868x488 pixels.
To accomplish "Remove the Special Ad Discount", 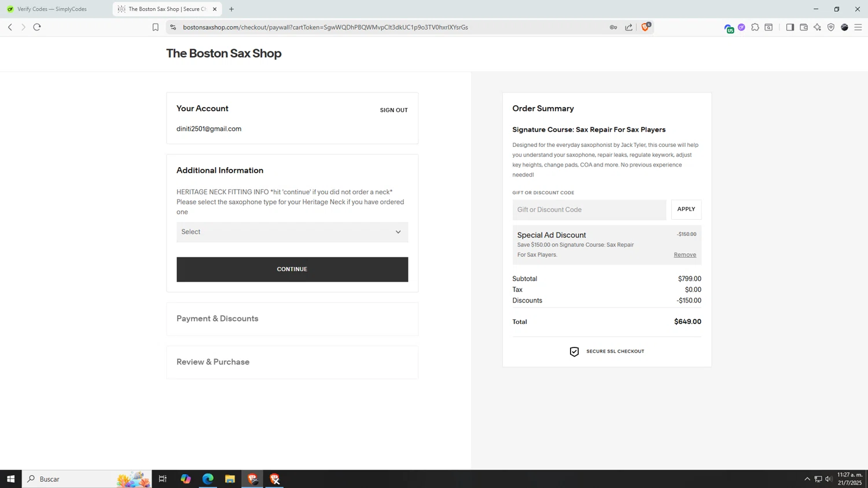I will coord(685,254).
